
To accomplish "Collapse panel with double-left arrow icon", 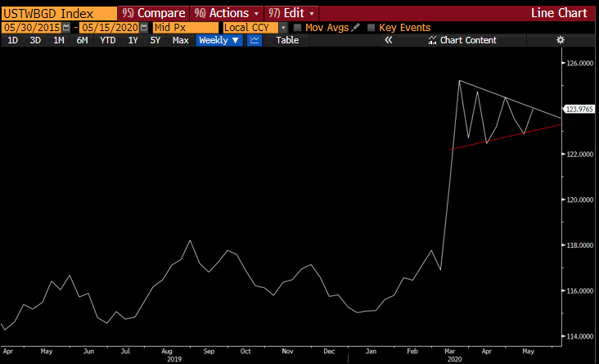I will [389, 40].
